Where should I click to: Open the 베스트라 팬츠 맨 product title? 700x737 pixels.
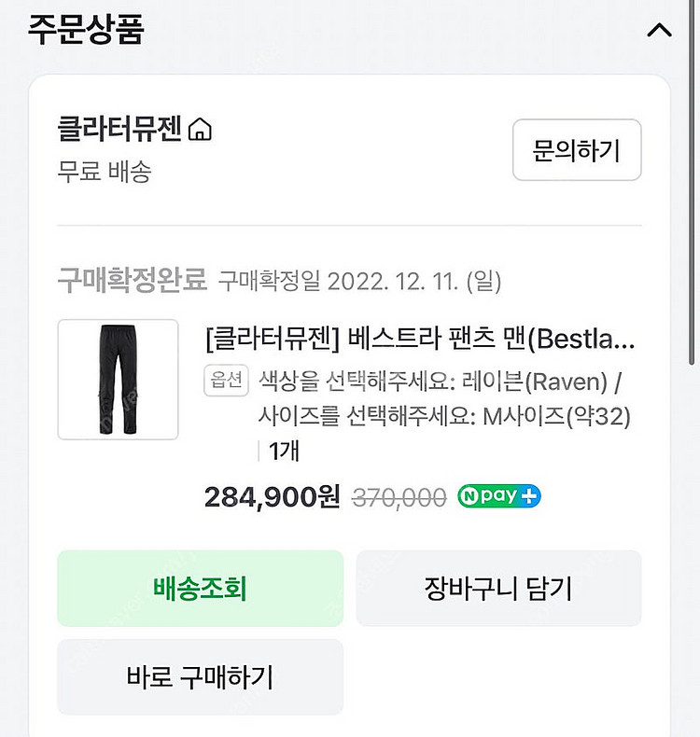point(419,340)
